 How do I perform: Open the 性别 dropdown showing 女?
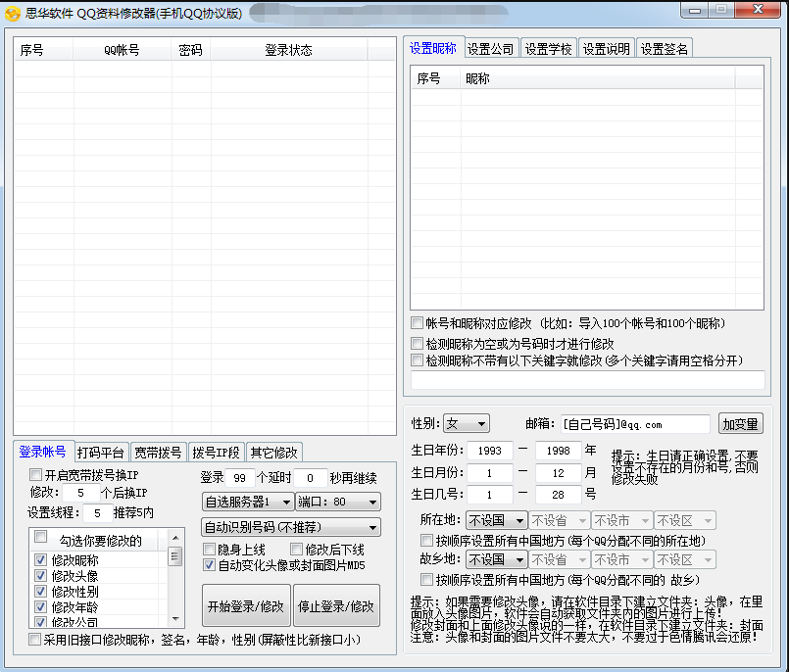(x=466, y=423)
